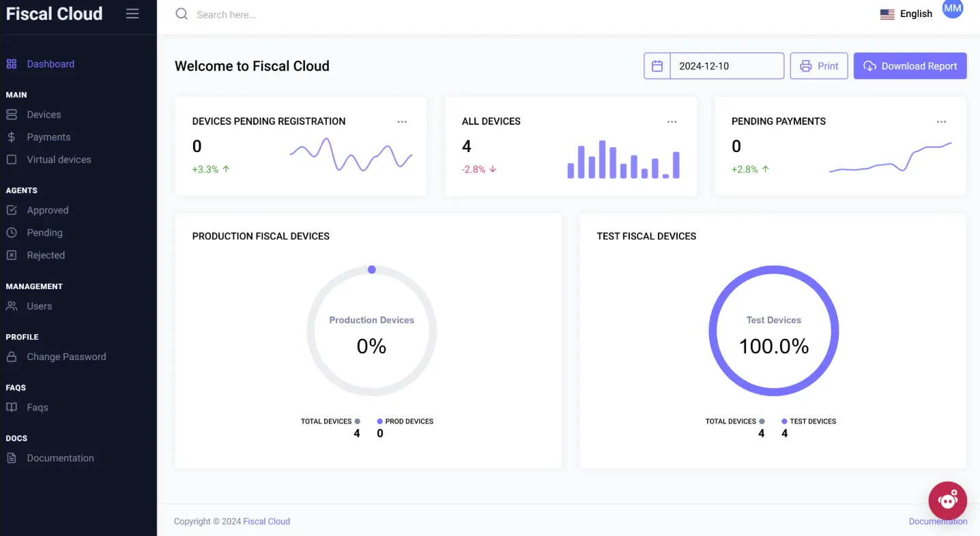Open Approved agents list

pos(48,210)
